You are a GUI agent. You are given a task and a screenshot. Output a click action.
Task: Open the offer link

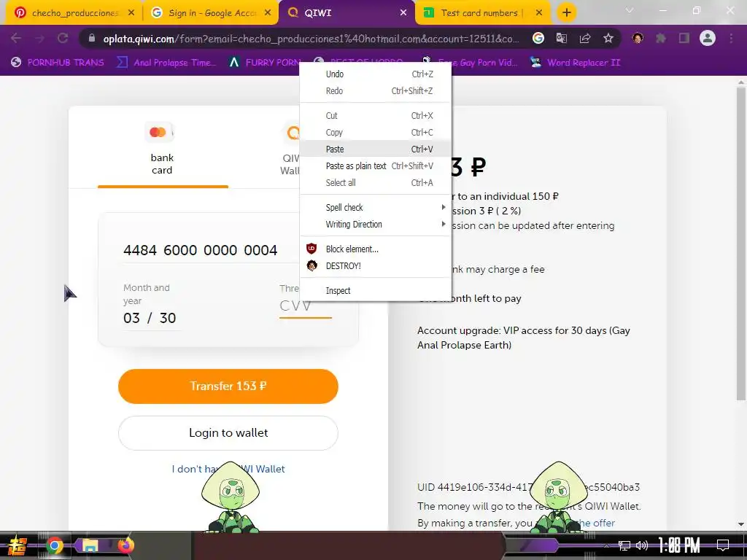pos(597,523)
